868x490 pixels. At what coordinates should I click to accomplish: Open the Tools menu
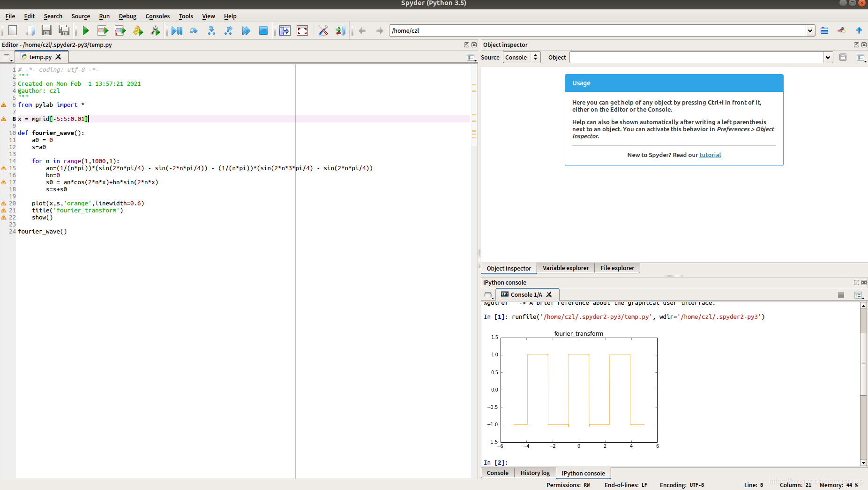click(186, 16)
